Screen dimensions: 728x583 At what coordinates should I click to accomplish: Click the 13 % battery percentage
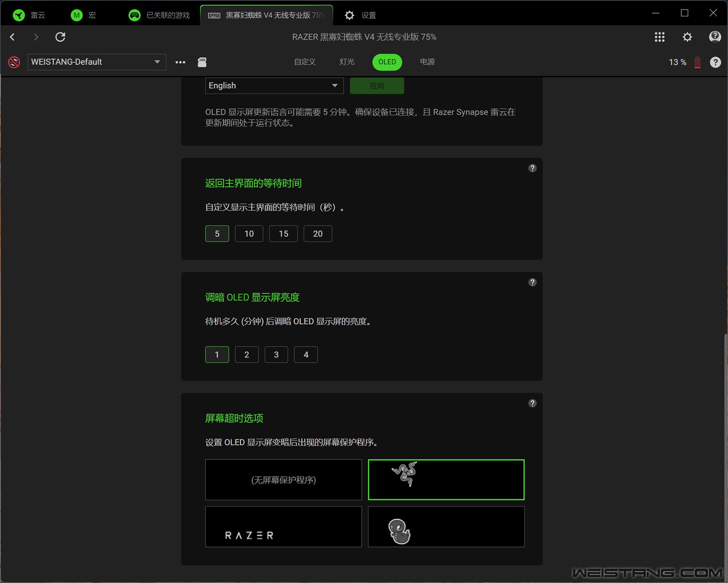[x=677, y=62]
